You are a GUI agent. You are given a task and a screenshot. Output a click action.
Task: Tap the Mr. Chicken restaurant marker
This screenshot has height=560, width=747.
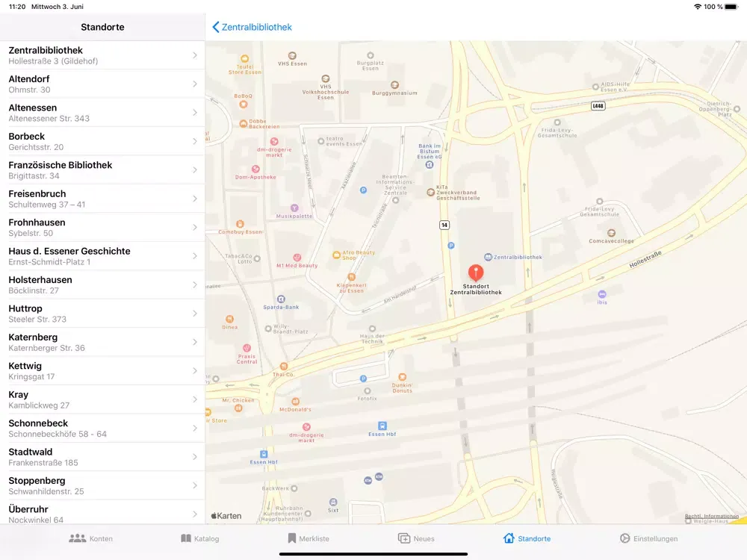tap(238, 408)
